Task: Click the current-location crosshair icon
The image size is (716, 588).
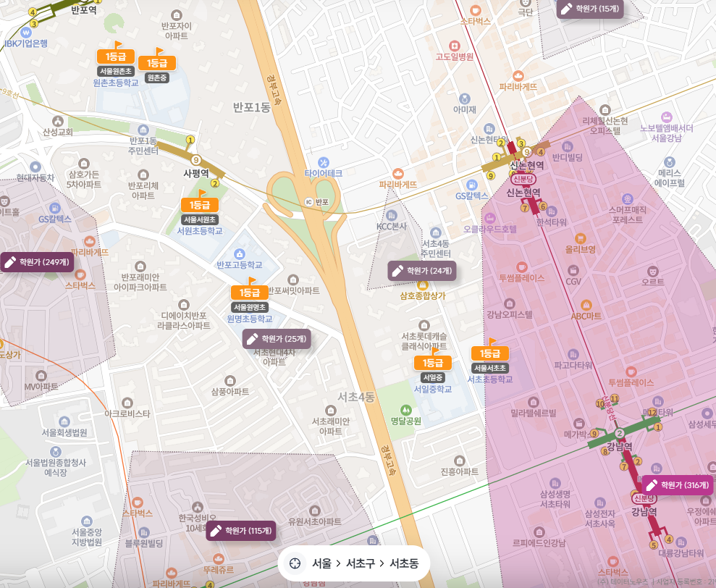Action: (x=295, y=563)
